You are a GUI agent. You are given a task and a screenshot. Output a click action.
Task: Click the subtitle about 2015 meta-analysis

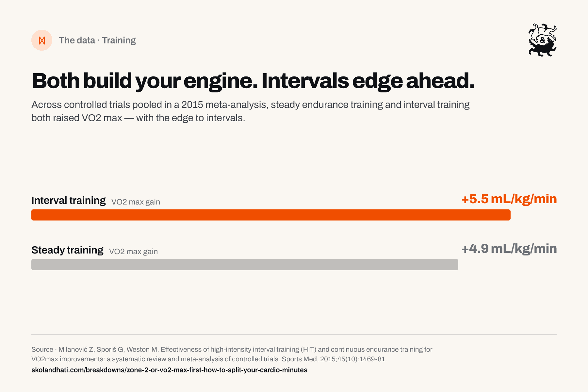(251, 111)
